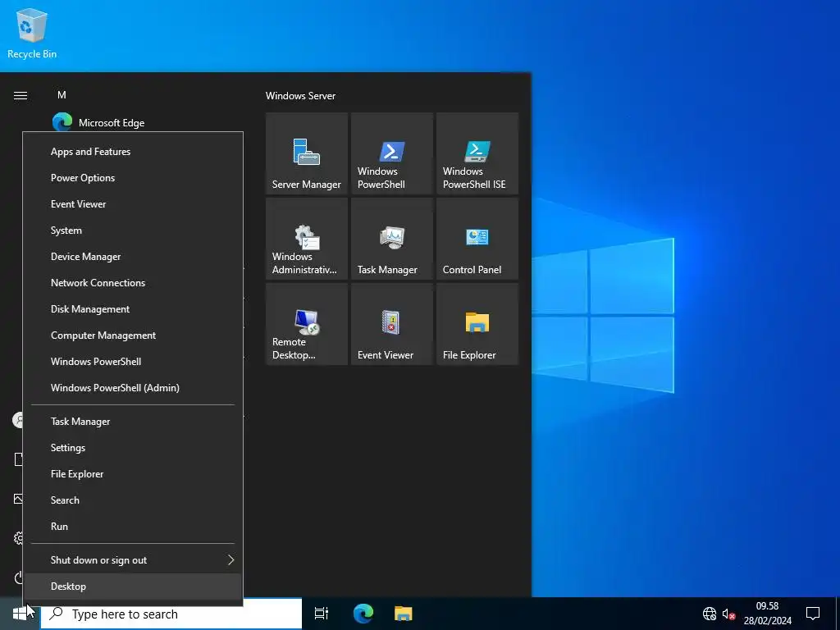Choose Run from the menu
Screen dimensions: 840x630
pos(133,527)
